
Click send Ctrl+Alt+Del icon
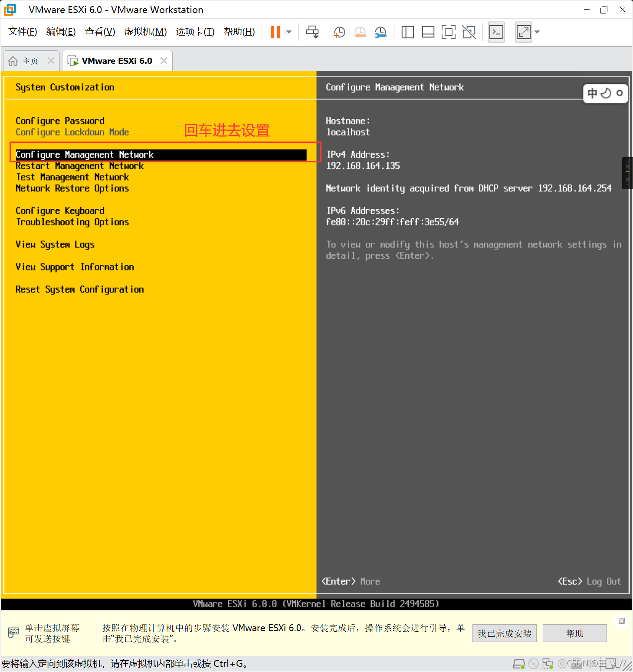point(312,32)
